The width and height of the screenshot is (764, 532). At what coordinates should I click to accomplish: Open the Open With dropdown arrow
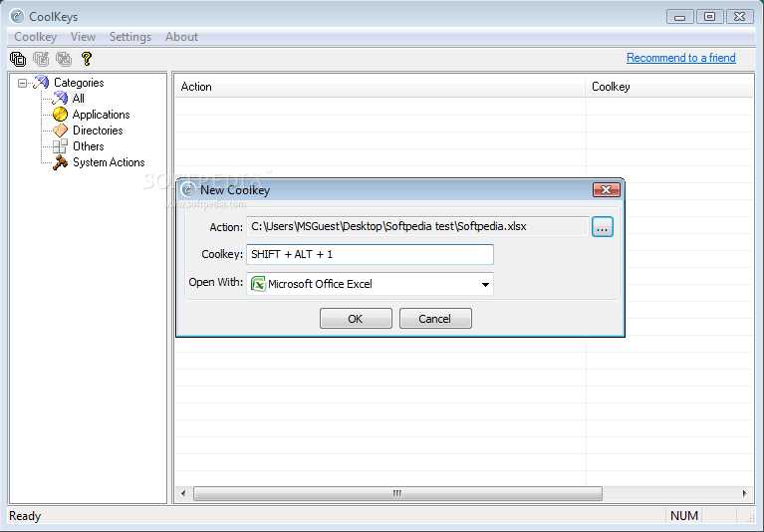point(485,285)
